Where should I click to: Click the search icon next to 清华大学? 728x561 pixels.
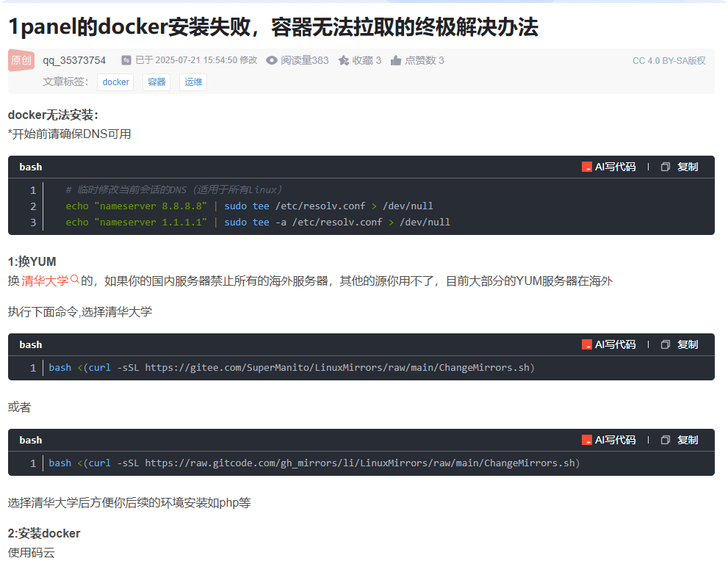pos(75,279)
